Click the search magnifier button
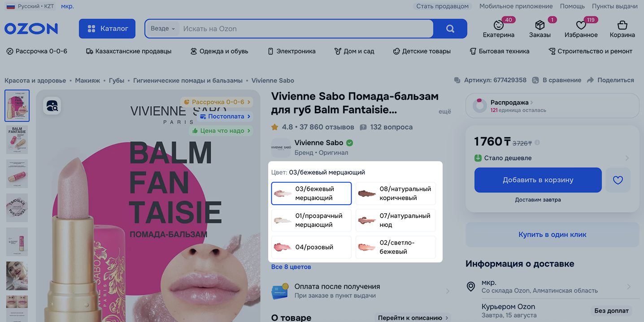 point(450,29)
